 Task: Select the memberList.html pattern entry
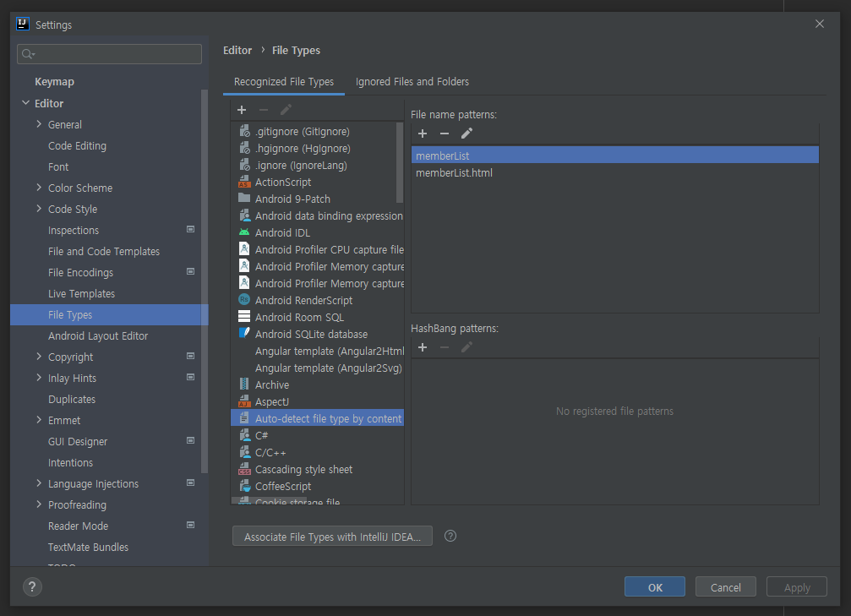[x=615, y=172]
